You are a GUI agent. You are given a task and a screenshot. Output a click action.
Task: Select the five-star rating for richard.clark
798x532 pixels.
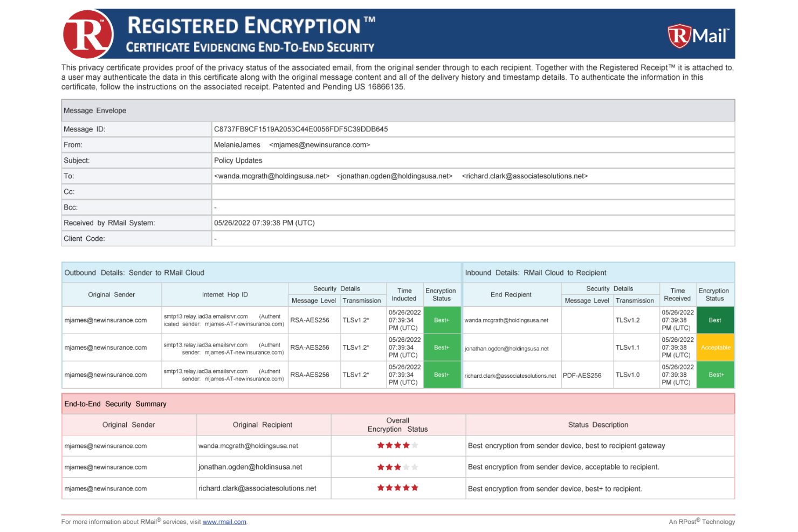tap(397, 488)
